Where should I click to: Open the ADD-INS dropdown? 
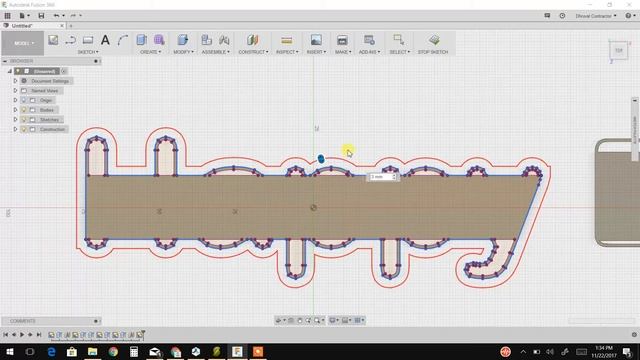tap(369, 52)
